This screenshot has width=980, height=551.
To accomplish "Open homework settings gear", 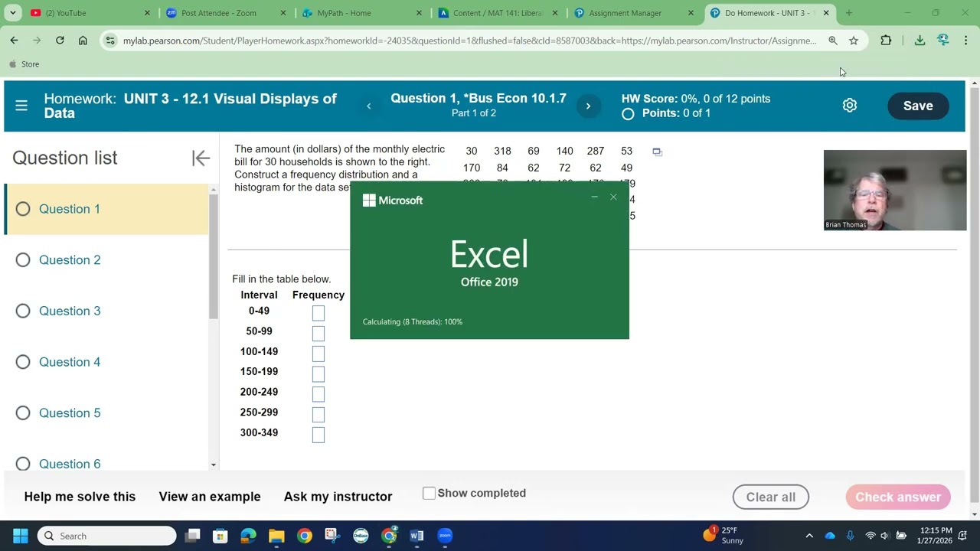I will click(850, 106).
